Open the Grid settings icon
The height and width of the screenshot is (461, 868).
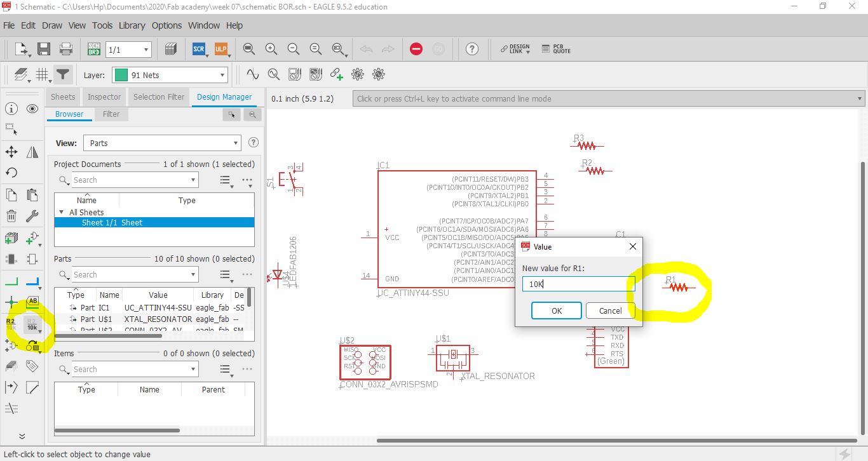(x=42, y=75)
